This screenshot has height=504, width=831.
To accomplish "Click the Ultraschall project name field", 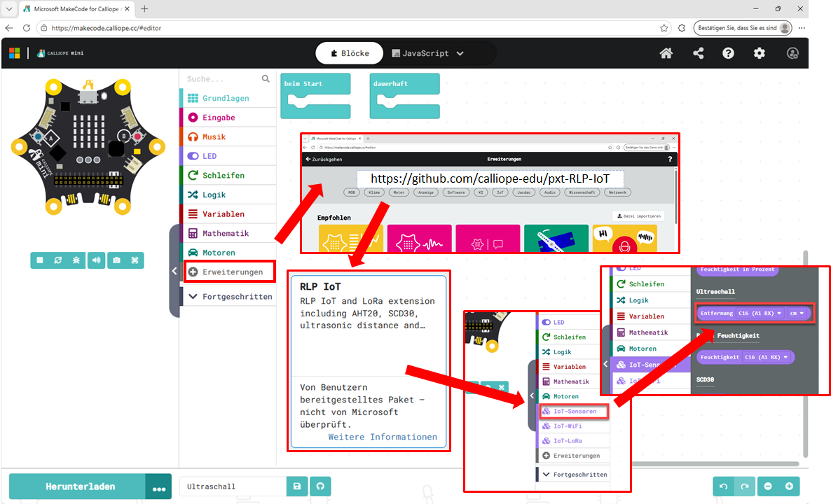I will tap(233, 486).
